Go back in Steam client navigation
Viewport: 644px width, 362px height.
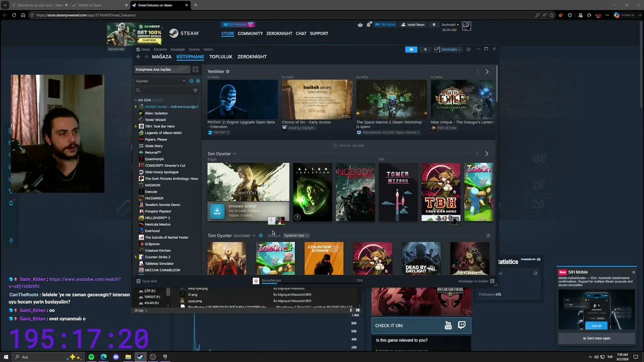(138, 57)
